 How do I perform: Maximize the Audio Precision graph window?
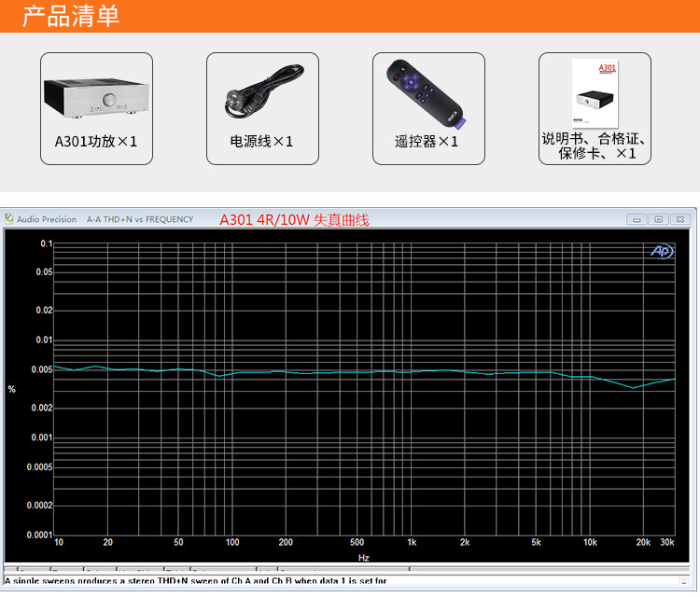[x=659, y=219]
